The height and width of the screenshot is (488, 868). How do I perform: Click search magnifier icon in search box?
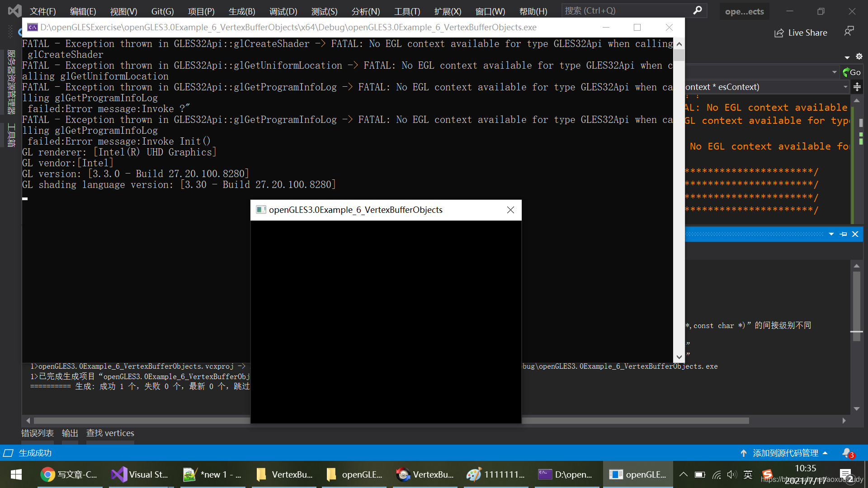(698, 10)
